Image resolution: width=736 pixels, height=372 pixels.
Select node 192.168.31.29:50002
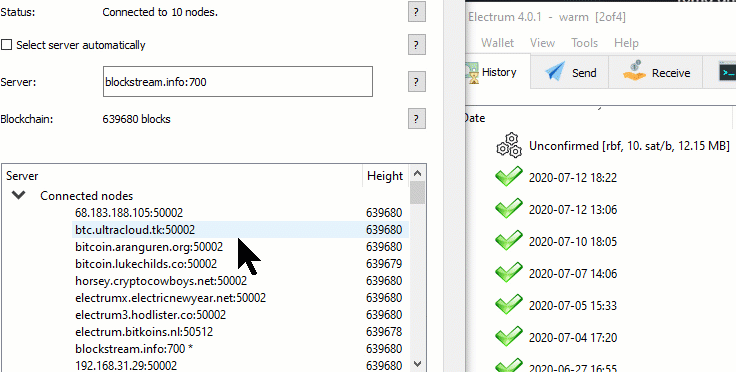(x=240, y=365)
